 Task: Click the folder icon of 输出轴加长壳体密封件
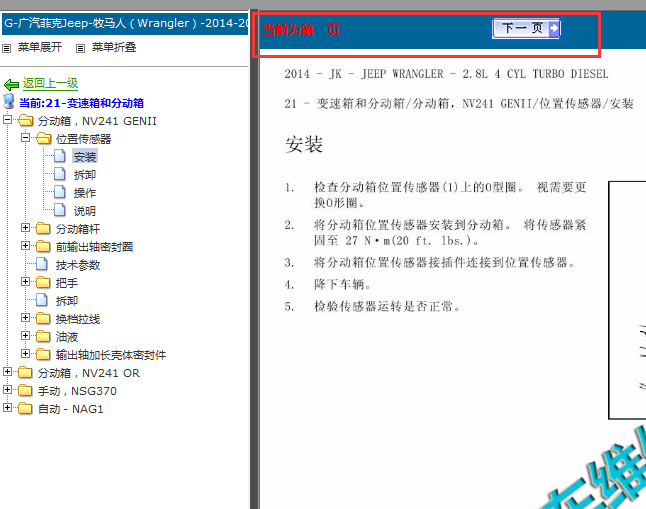(x=43, y=354)
